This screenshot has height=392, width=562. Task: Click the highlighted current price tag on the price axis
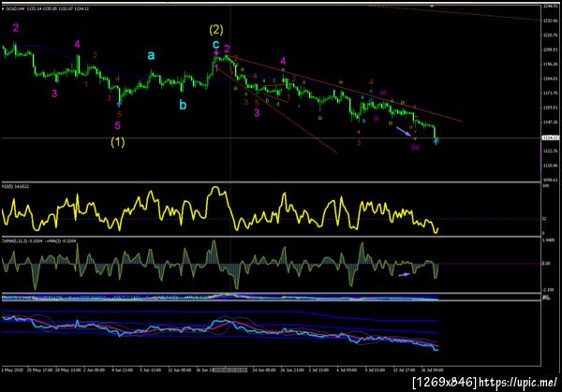pos(550,138)
